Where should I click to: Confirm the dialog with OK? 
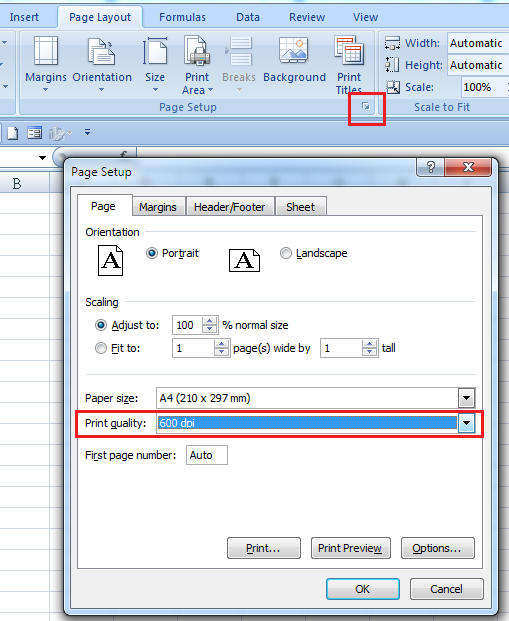pos(363,589)
